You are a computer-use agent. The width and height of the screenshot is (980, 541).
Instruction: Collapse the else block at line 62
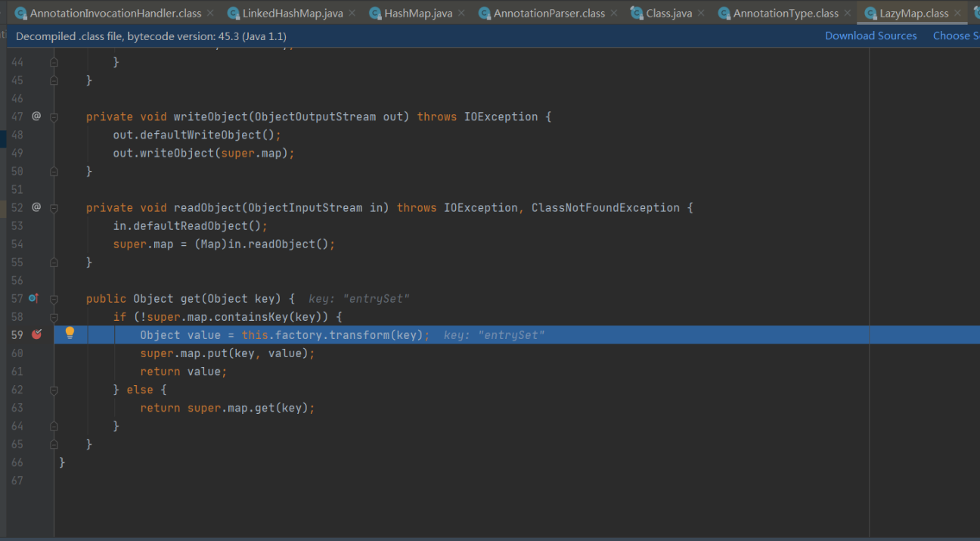click(x=54, y=390)
